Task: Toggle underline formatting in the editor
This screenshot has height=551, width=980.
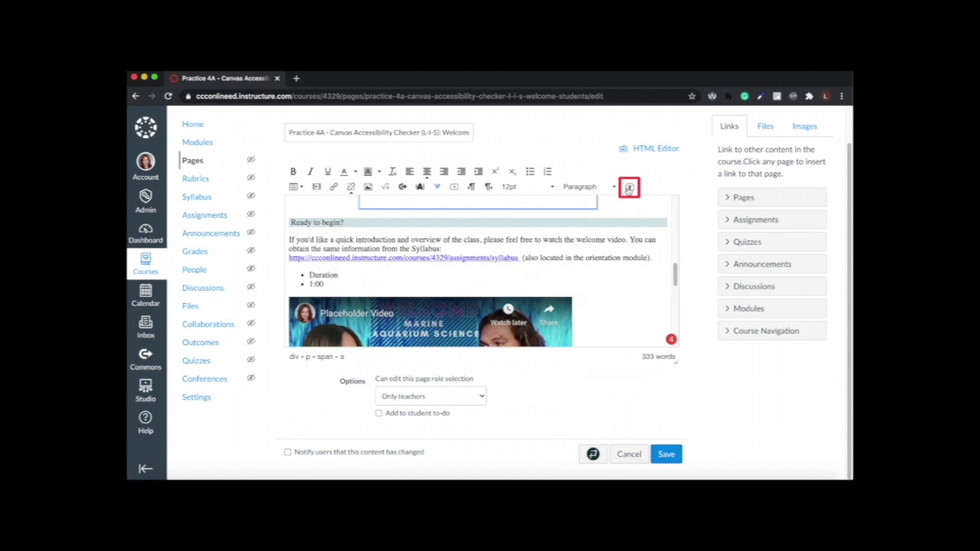Action: click(x=328, y=171)
